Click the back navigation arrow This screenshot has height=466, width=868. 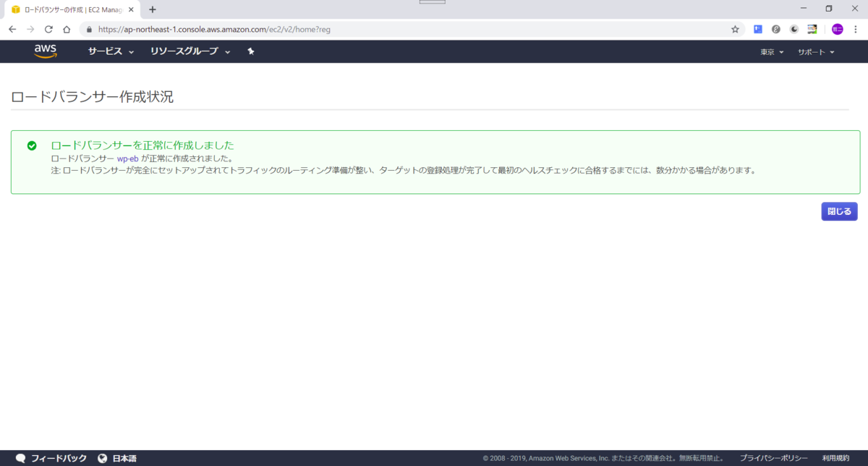click(x=12, y=29)
